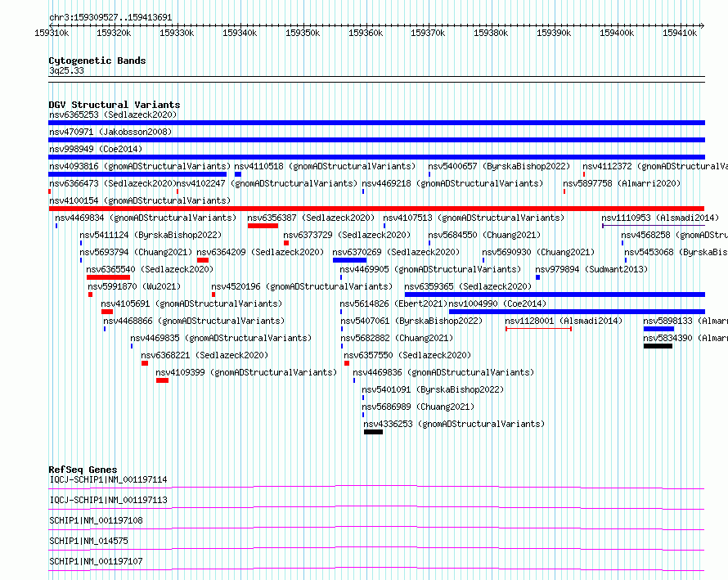Click the red nsv4105691 variant bar
Image resolution: width=728 pixels, height=580 pixels.
point(107,312)
